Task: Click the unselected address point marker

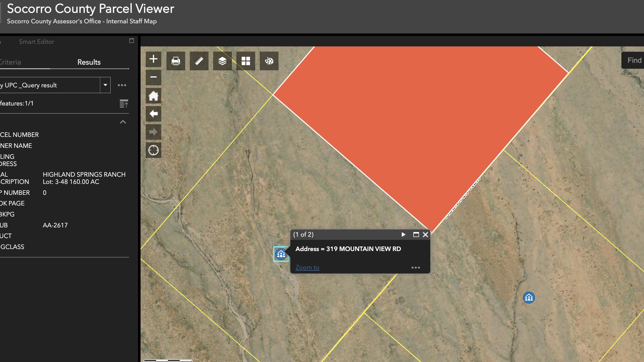Action: coord(529,297)
